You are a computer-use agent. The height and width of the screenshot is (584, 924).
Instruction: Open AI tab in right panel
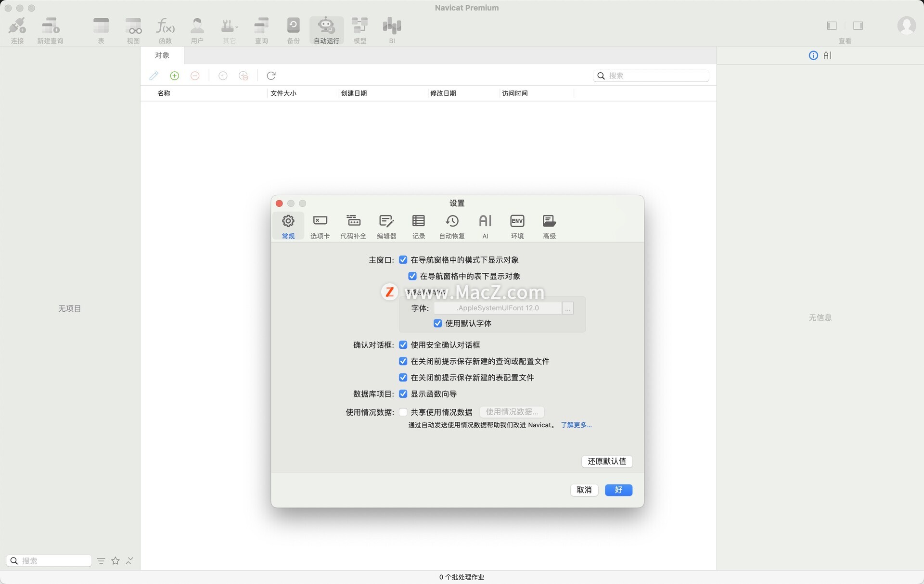[x=827, y=55]
